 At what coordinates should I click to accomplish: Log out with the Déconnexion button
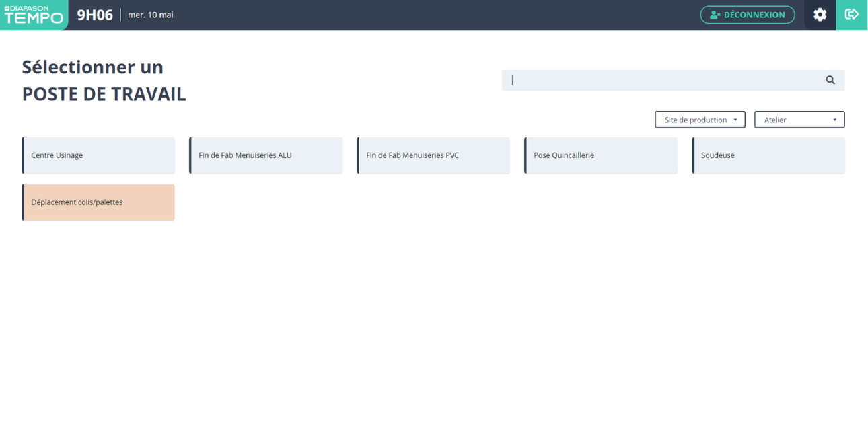(748, 15)
